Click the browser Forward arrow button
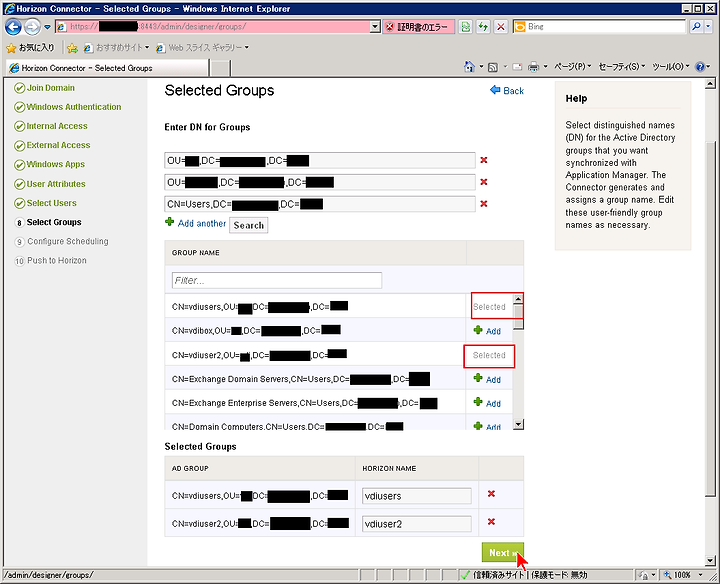Image resolution: width=720 pixels, height=584 pixels. [x=32, y=27]
